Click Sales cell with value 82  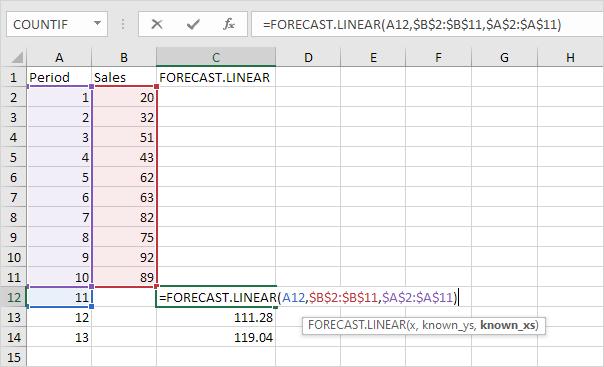click(x=124, y=217)
